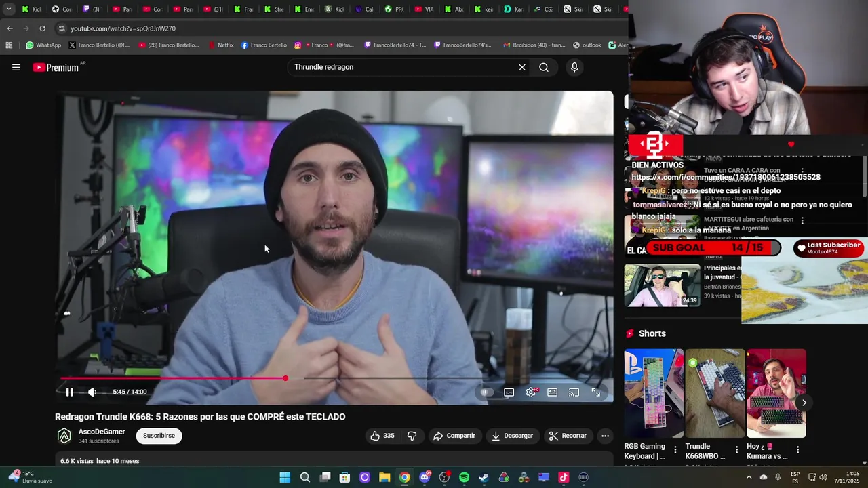Pause the video playback
868x488 pixels.
69,392
